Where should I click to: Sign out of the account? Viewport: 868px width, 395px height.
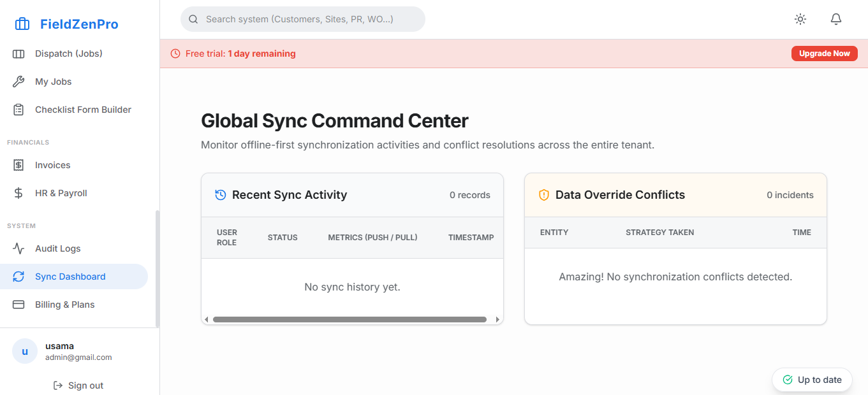[x=78, y=385]
